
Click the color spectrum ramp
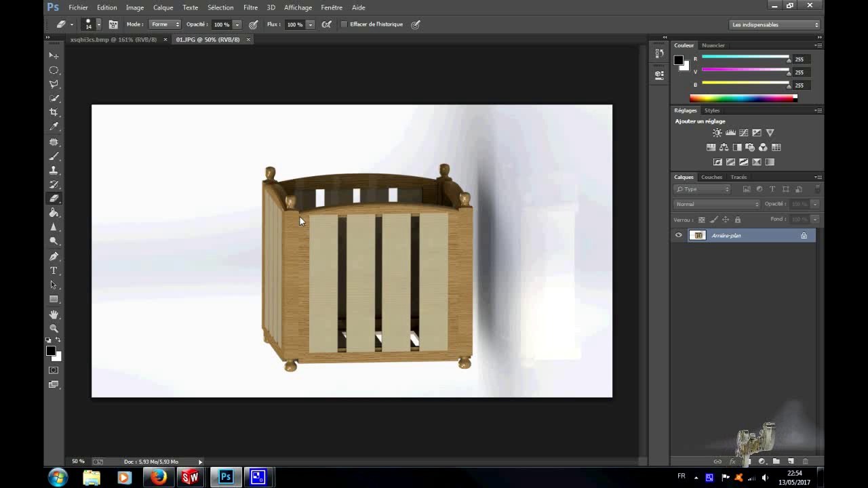coord(743,98)
